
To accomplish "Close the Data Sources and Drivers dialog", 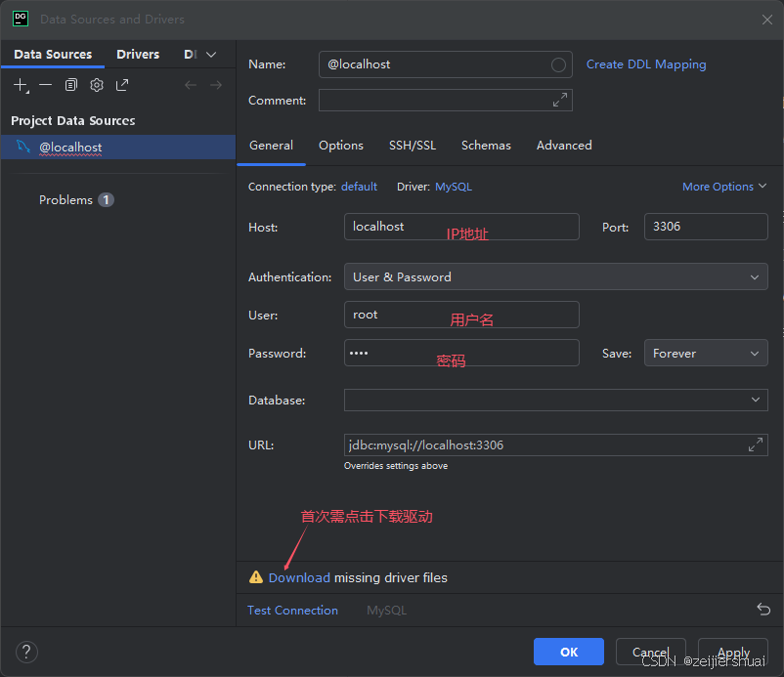I will (x=767, y=20).
